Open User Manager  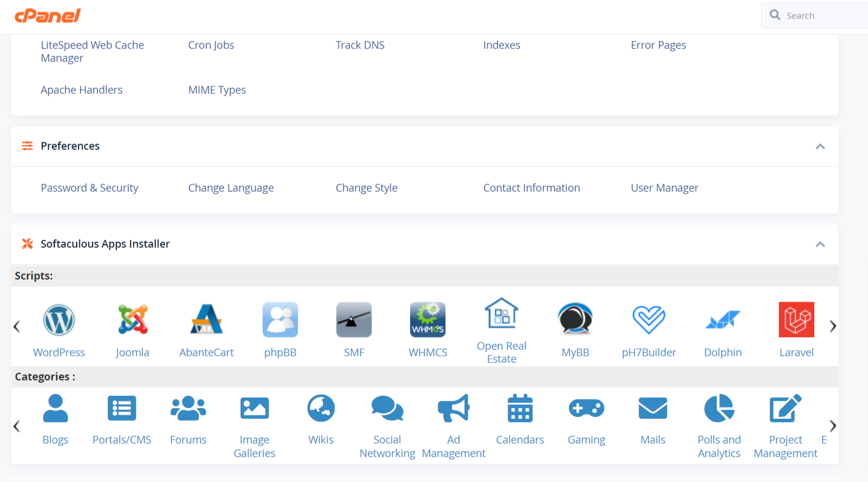coord(664,188)
